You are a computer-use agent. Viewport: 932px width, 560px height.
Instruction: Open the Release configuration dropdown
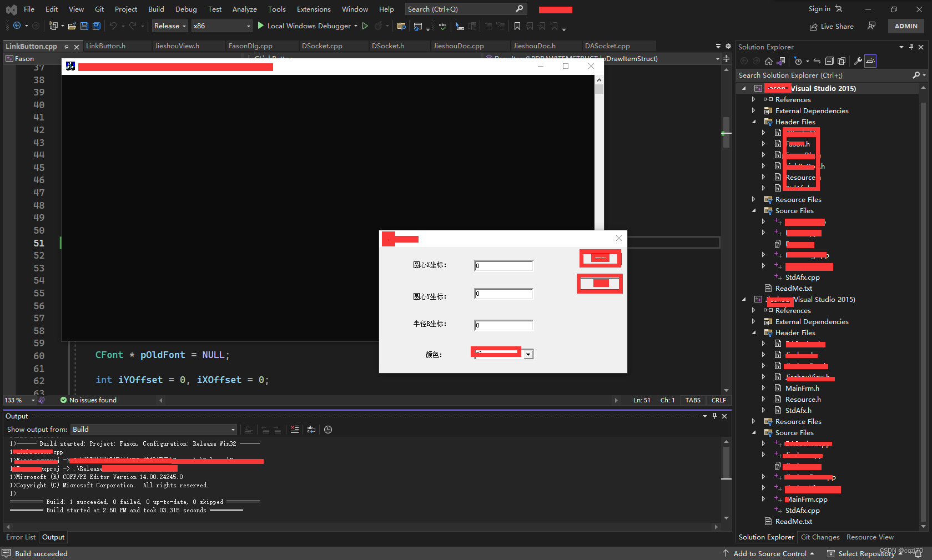coord(170,26)
